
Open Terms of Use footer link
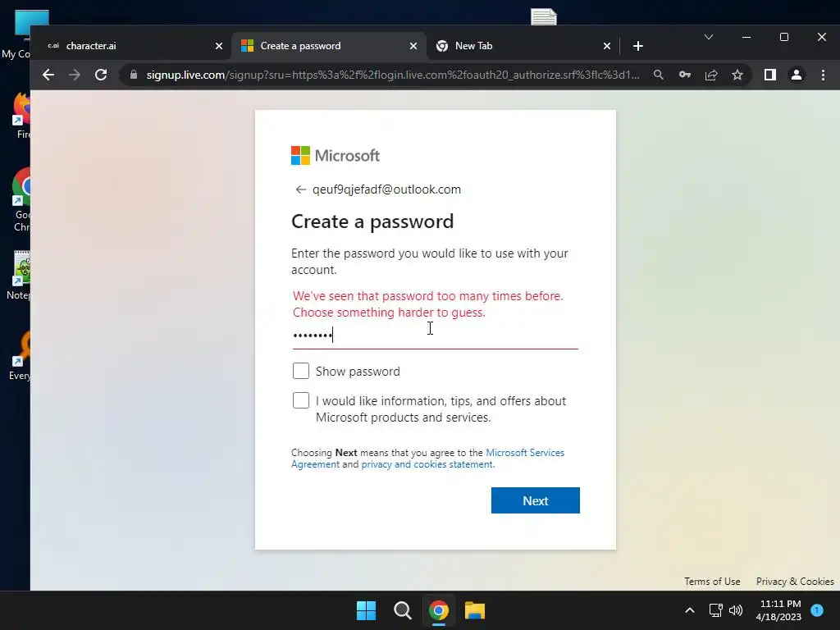pos(712,582)
